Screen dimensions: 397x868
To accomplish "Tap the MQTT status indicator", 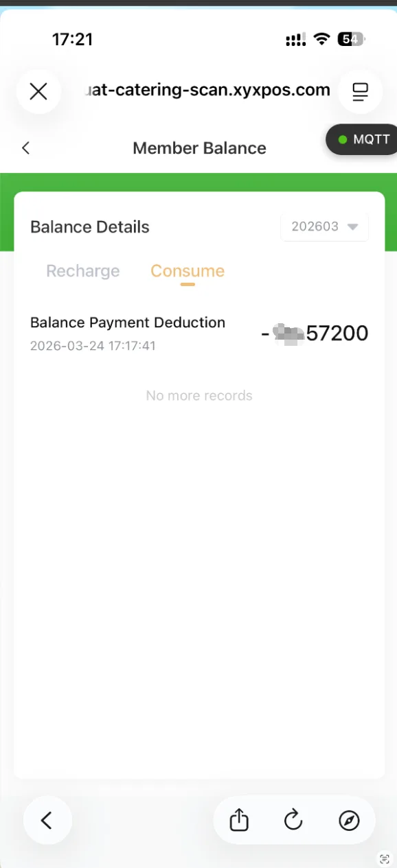I will [362, 140].
